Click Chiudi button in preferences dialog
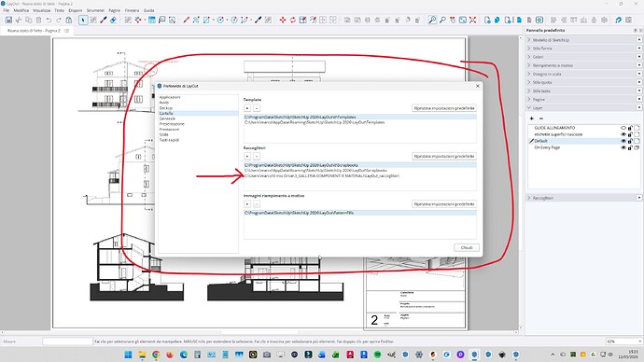Screen dimensions: 644x362 pos(467,247)
